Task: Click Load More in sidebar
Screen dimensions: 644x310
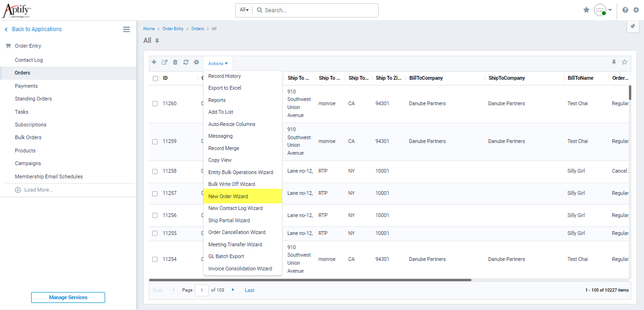Action: point(39,190)
